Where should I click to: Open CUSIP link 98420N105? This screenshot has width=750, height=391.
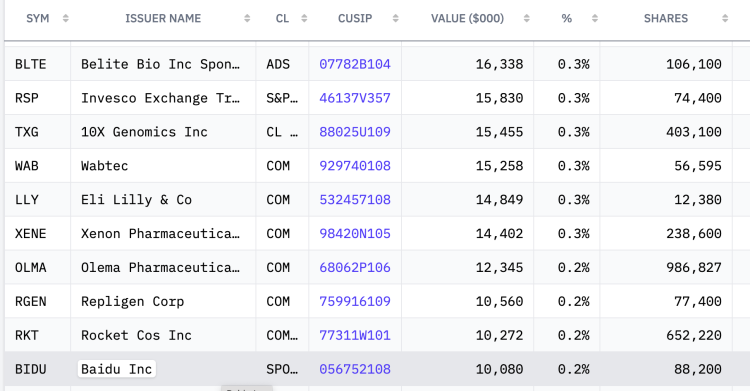[355, 234]
